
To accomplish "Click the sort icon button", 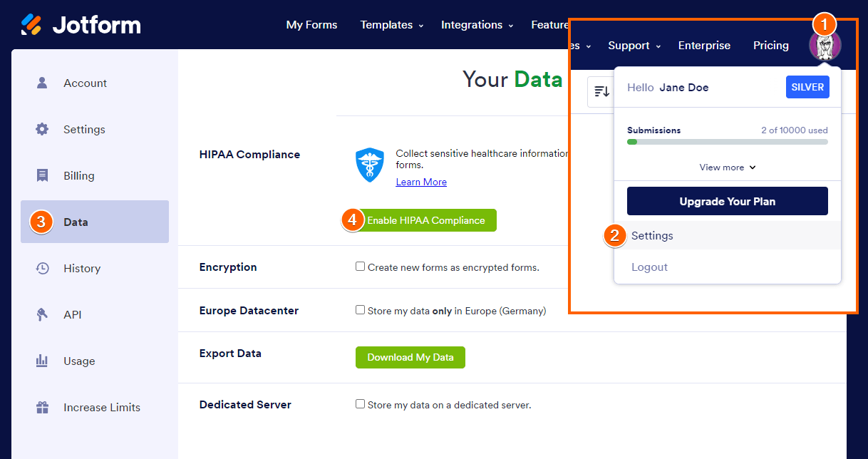I will click(601, 91).
